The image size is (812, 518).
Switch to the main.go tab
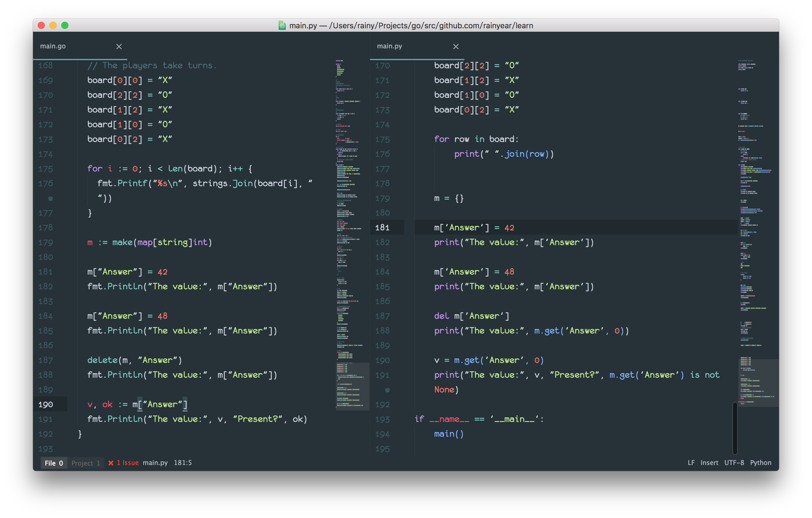[53, 46]
